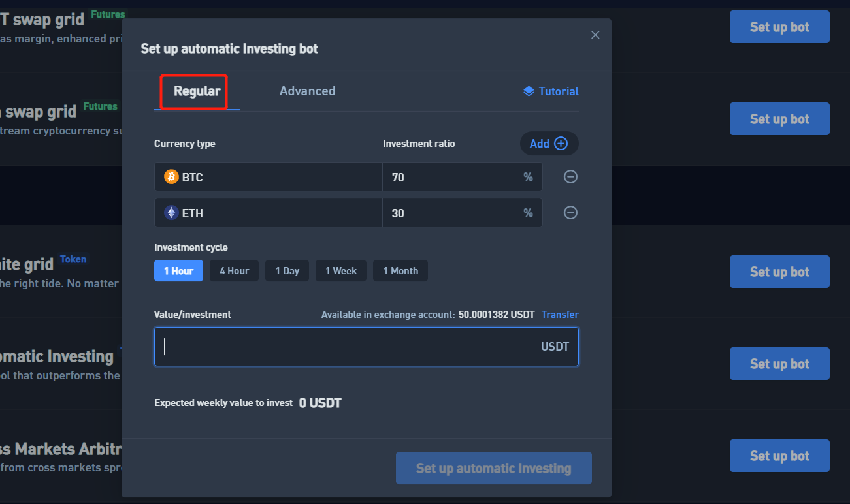Switch to the Advanced tab
Viewport: 850px width, 504px height.
307,91
